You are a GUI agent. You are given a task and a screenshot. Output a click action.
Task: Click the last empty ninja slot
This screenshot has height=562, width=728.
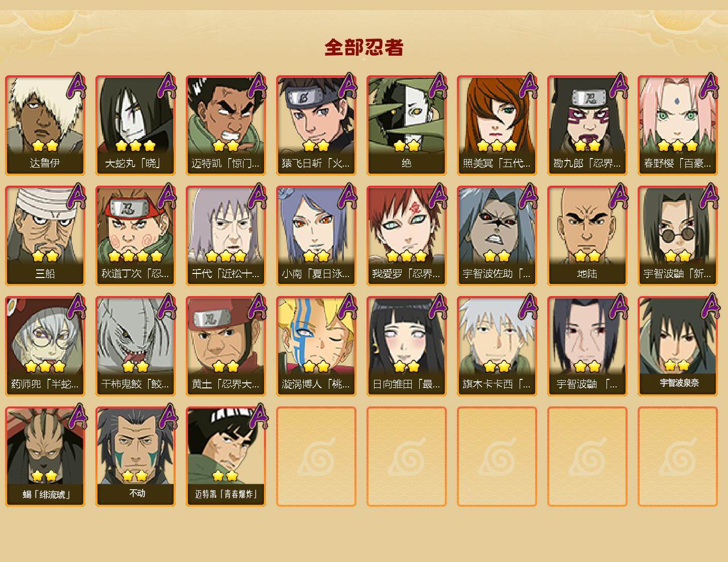coord(678,457)
